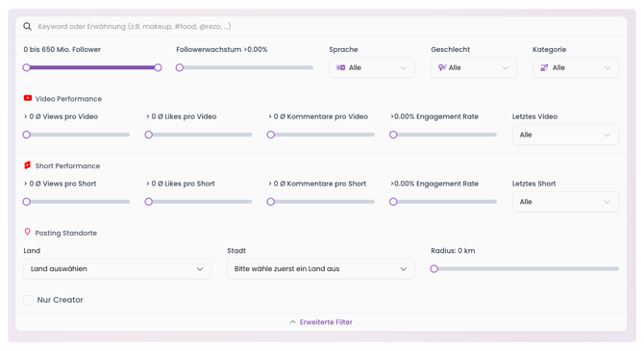Click the location pin icon for Posting Standorte

click(x=28, y=232)
